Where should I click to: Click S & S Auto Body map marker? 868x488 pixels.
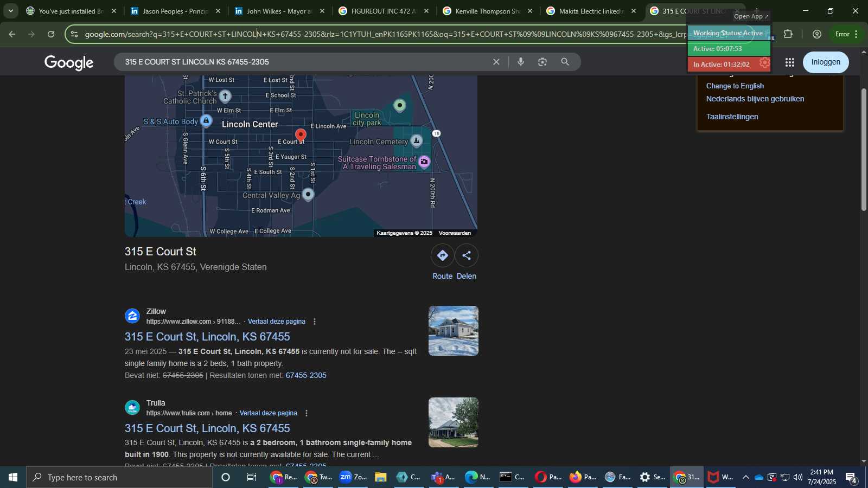pyautogui.click(x=206, y=120)
